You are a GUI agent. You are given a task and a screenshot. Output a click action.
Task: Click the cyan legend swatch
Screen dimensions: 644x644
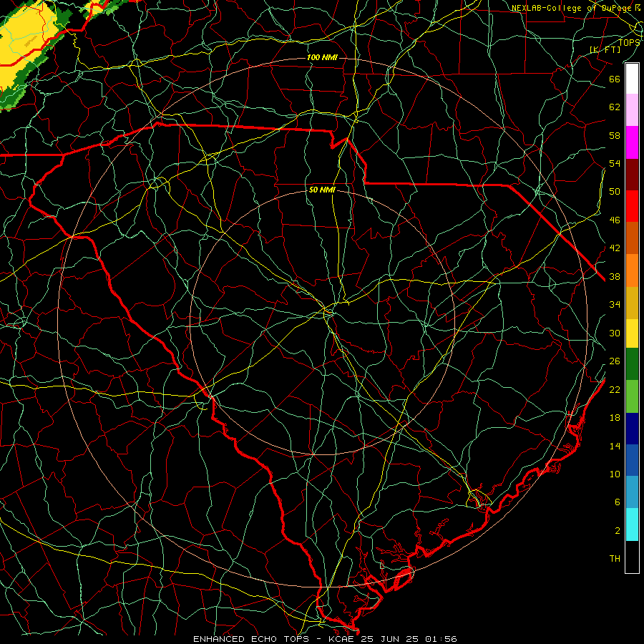632,524
